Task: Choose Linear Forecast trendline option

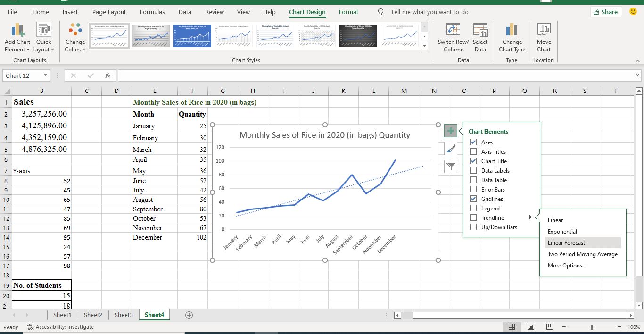Action: click(567, 242)
